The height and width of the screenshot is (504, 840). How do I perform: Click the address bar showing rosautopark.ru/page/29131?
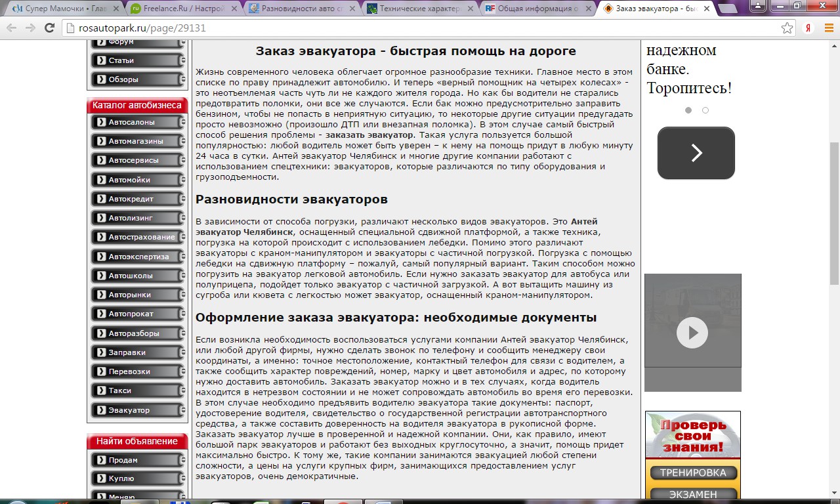[420, 28]
